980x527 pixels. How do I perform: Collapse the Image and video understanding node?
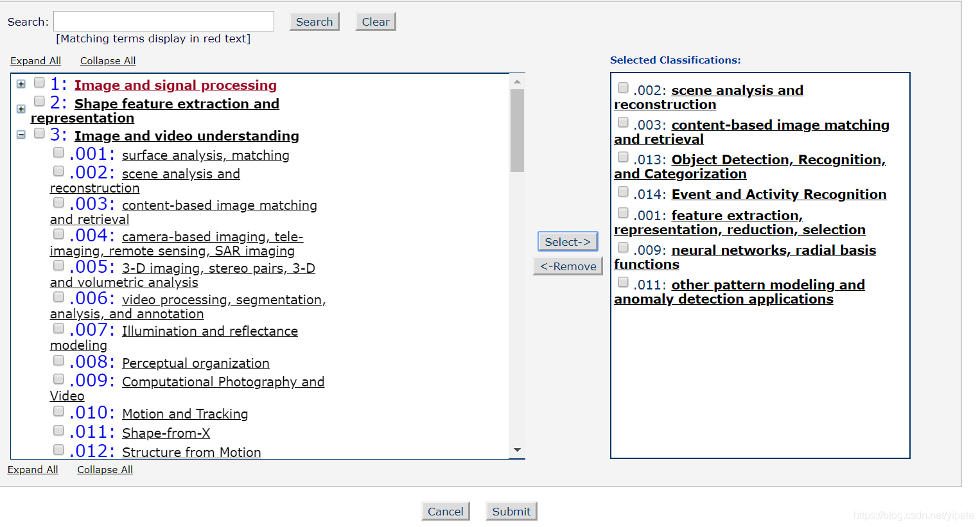[x=21, y=135]
